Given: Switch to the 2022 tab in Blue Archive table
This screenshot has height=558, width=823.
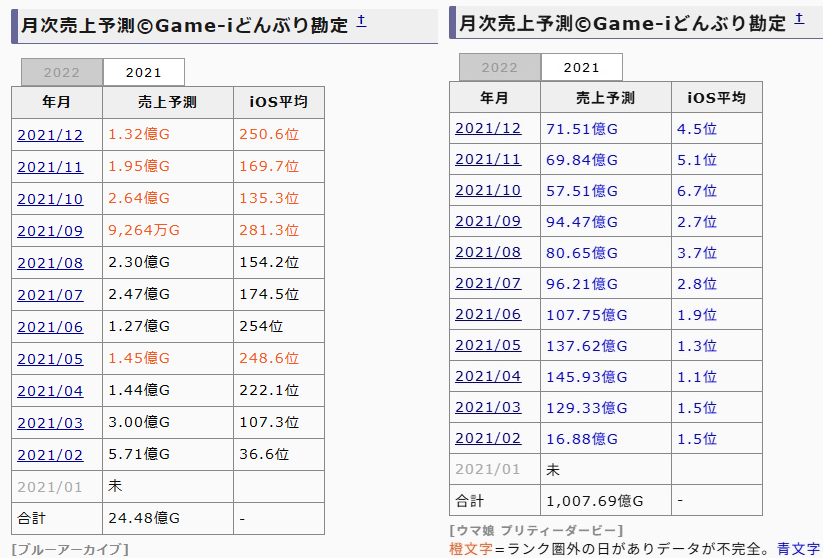Looking at the screenshot, I should point(61,72).
